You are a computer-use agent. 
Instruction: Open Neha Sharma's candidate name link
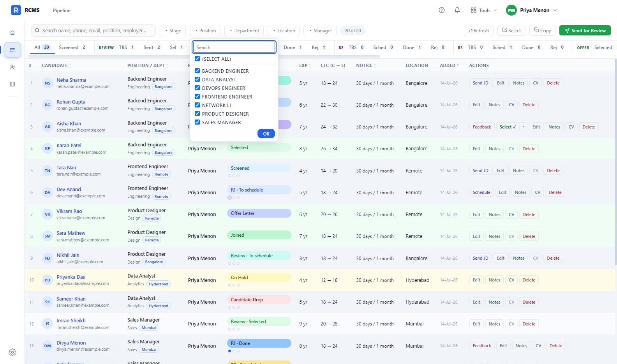pyautogui.click(x=71, y=80)
